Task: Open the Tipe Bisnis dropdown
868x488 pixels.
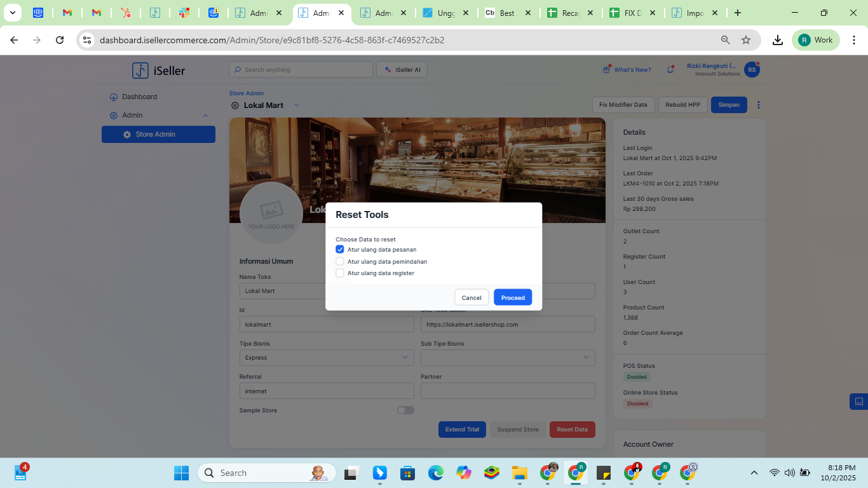Action: pos(326,358)
